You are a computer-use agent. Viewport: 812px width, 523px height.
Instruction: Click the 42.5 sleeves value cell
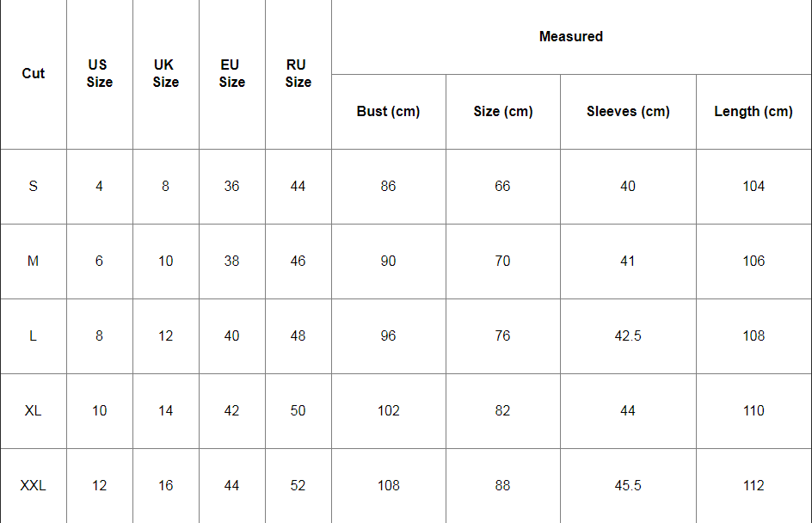click(628, 336)
